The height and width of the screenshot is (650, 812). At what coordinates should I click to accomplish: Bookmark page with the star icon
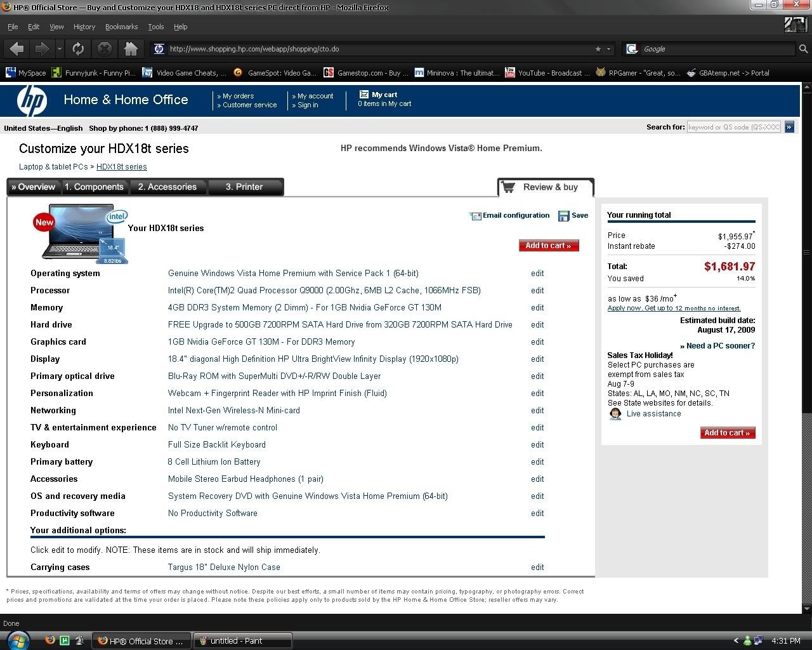[598, 49]
